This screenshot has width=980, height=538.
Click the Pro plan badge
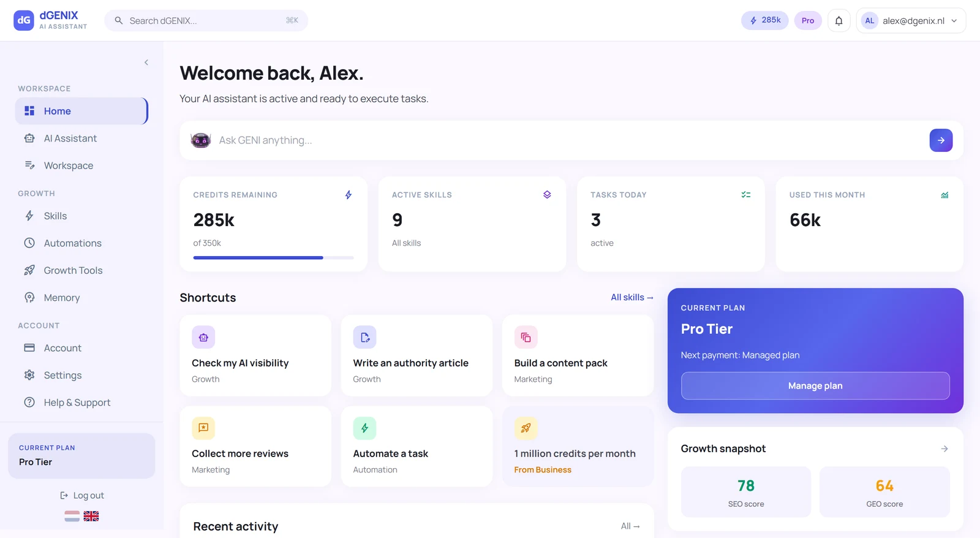pos(808,21)
